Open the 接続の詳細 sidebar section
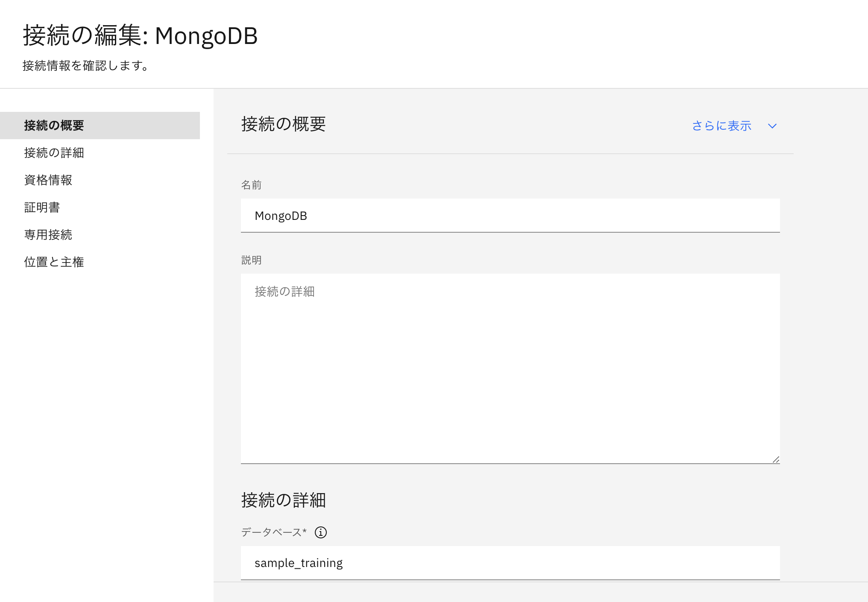The width and height of the screenshot is (868, 602). pyautogui.click(x=54, y=153)
